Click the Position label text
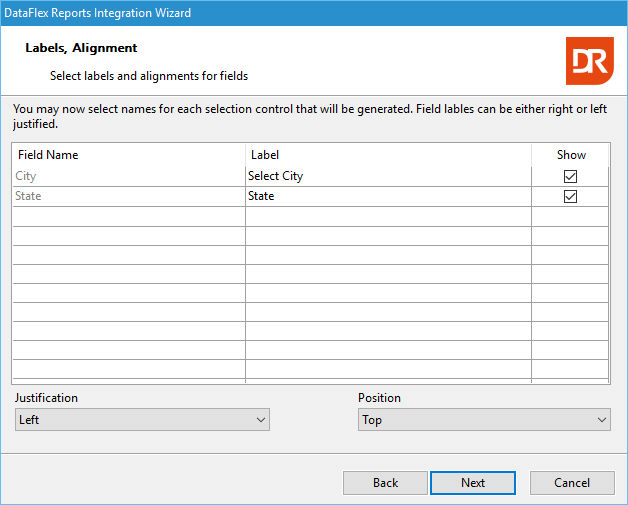The height and width of the screenshot is (505, 628). point(379,398)
